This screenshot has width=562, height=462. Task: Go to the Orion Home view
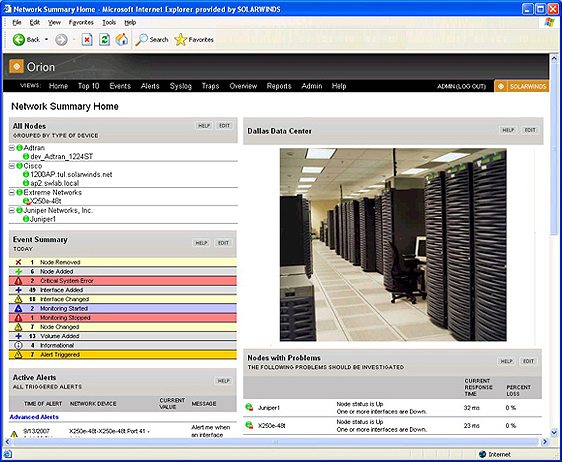(58, 86)
